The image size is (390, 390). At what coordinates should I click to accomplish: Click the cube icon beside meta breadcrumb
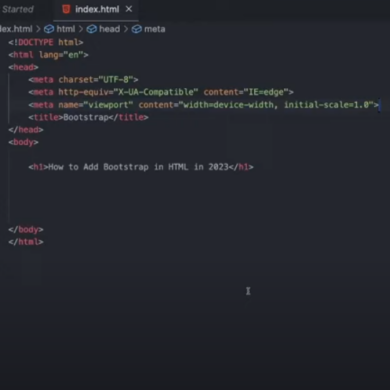[137, 29]
